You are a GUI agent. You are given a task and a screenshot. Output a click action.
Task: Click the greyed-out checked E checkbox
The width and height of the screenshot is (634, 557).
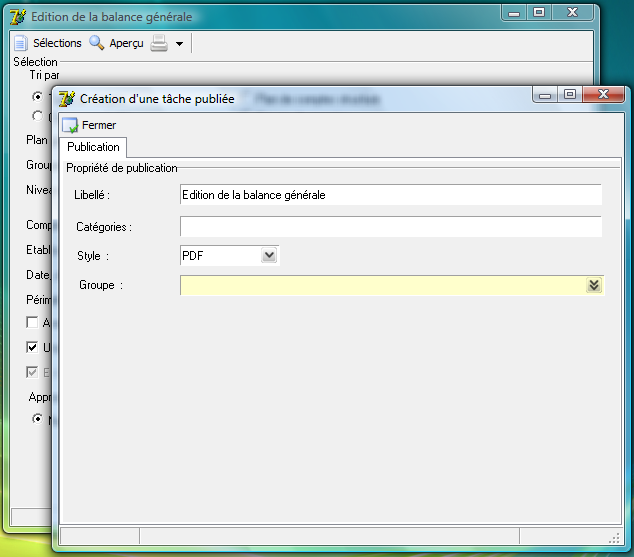(32, 372)
